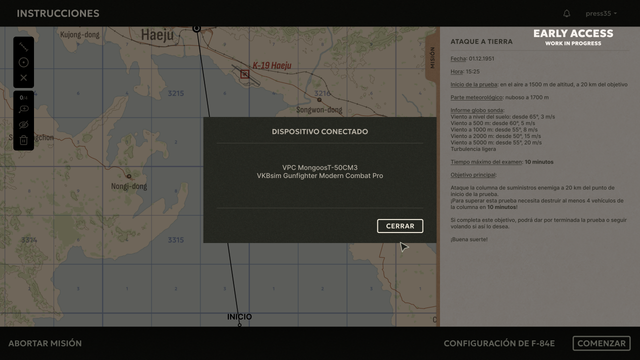Select the cross marker tool
640x360 pixels.
click(x=23, y=78)
